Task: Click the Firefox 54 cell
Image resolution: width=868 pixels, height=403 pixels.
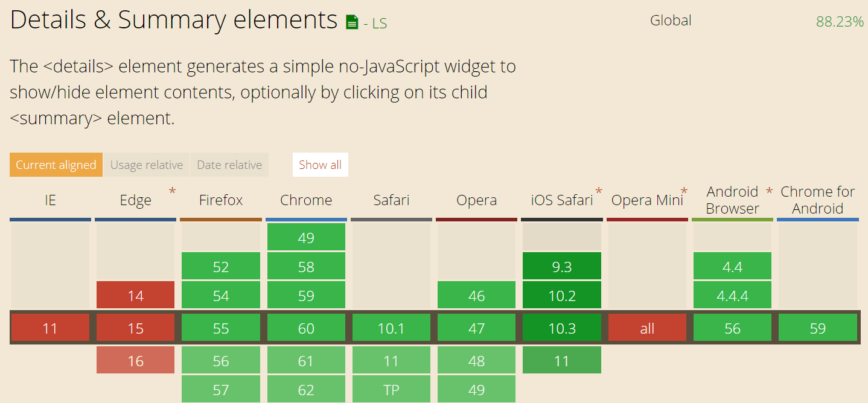Action: (221, 296)
